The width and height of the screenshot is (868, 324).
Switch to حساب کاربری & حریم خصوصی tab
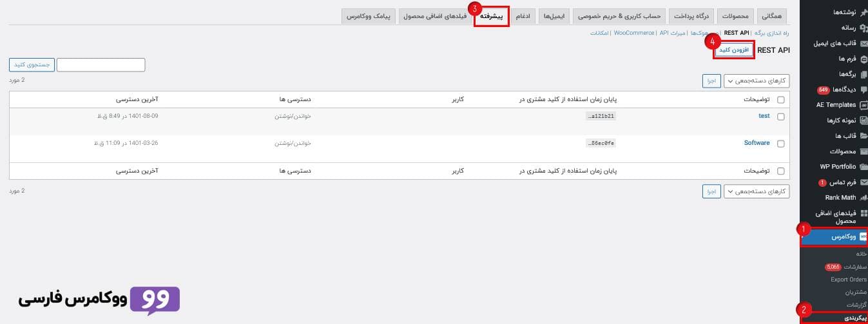click(619, 16)
